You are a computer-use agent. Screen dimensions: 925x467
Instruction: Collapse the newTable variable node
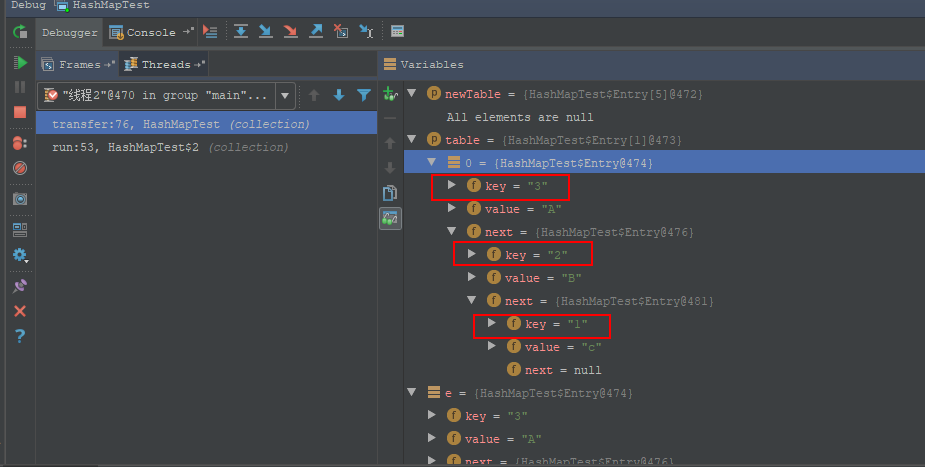(x=412, y=93)
